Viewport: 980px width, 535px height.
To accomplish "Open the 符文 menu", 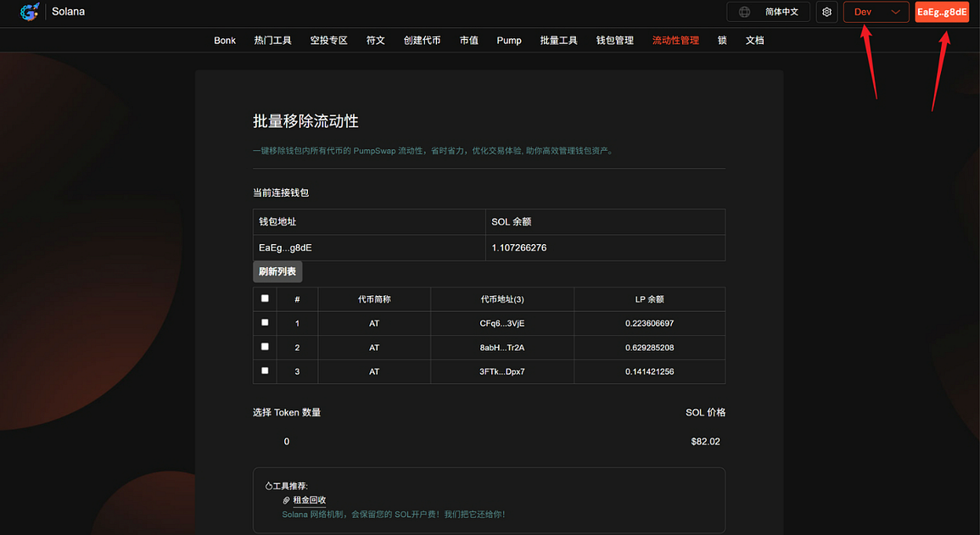I will click(x=376, y=40).
